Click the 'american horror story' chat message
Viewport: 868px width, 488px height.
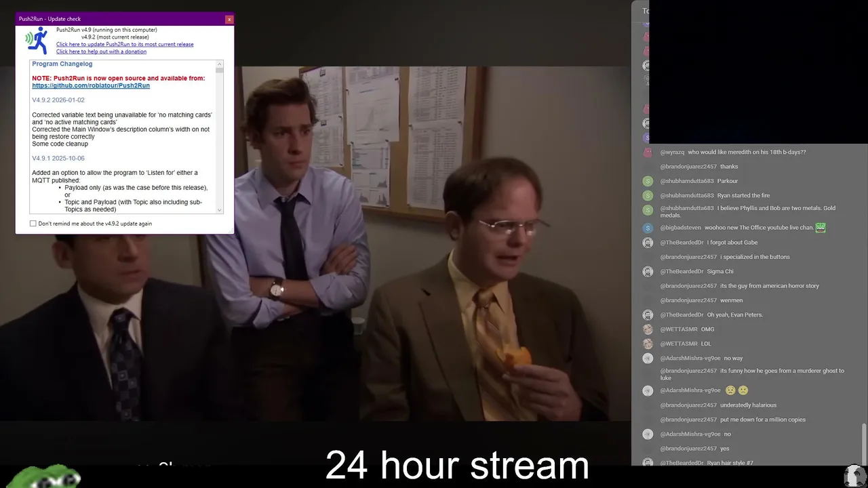[x=770, y=286]
